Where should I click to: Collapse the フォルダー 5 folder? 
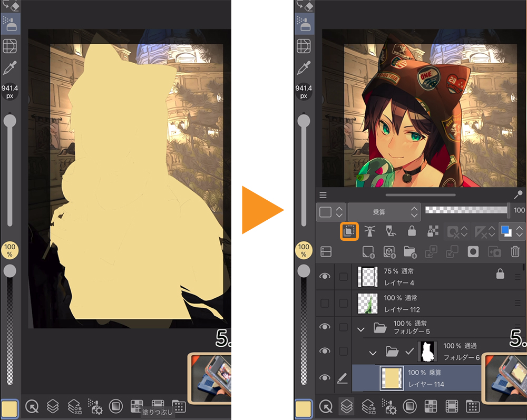(361, 329)
